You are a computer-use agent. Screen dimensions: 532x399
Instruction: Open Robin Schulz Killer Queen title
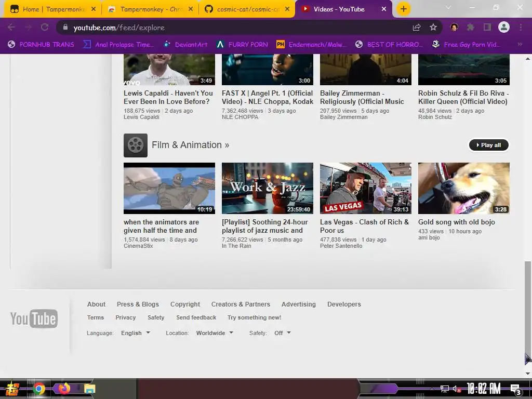coord(463,97)
